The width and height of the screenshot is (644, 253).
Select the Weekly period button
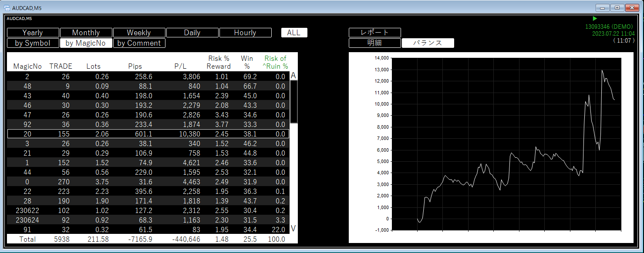(x=139, y=33)
